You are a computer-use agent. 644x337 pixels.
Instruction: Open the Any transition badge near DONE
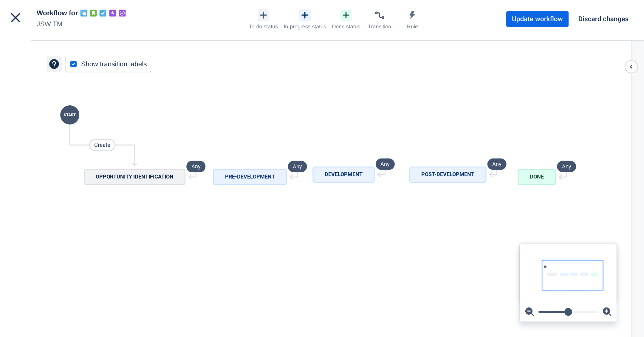click(566, 166)
